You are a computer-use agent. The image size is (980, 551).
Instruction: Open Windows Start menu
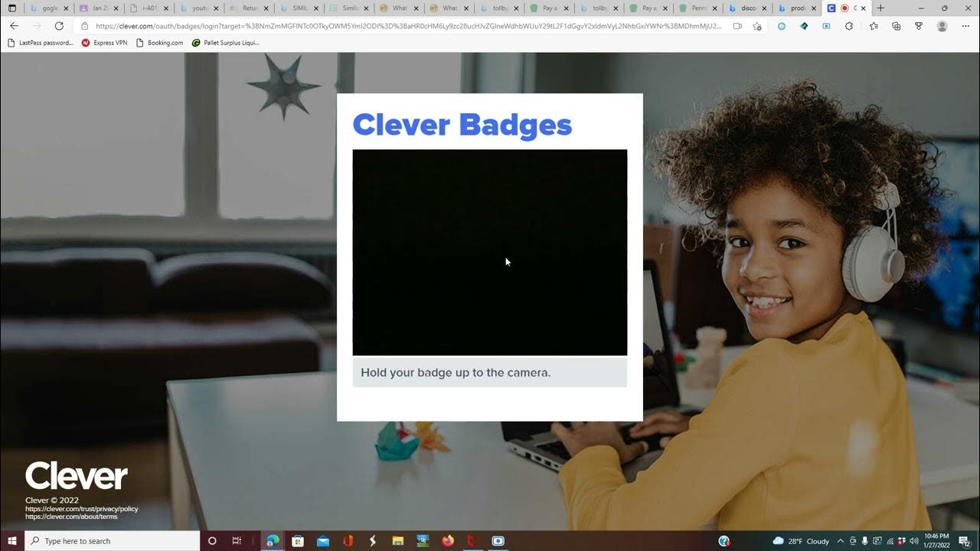(12, 541)
